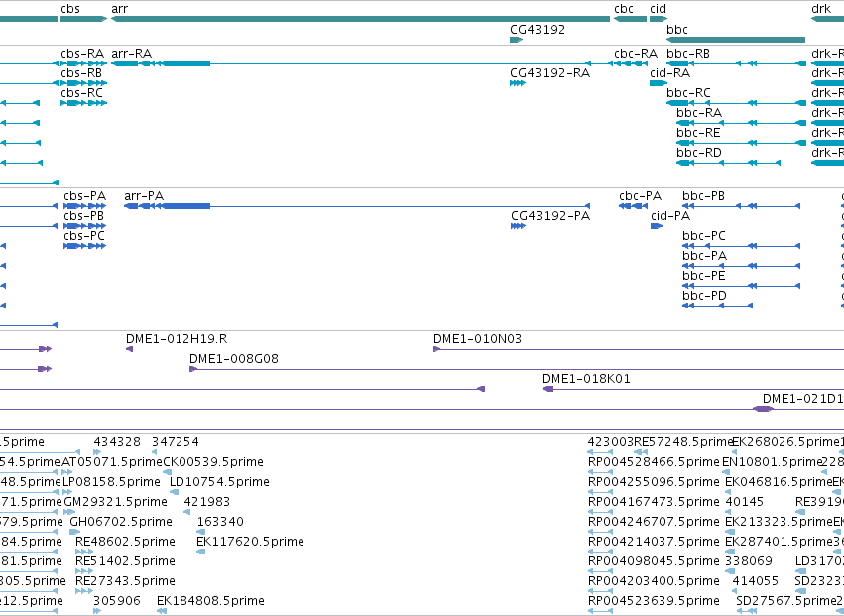Image resolution: width=844 pixels, height=616 pixels.
Task: Select the cbc-RA transcript label
Action: 636,54
